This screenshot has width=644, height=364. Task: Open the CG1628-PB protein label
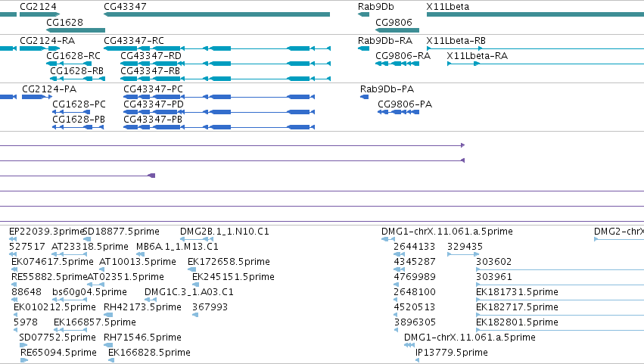pyautogui.click(x=79, y=119)
